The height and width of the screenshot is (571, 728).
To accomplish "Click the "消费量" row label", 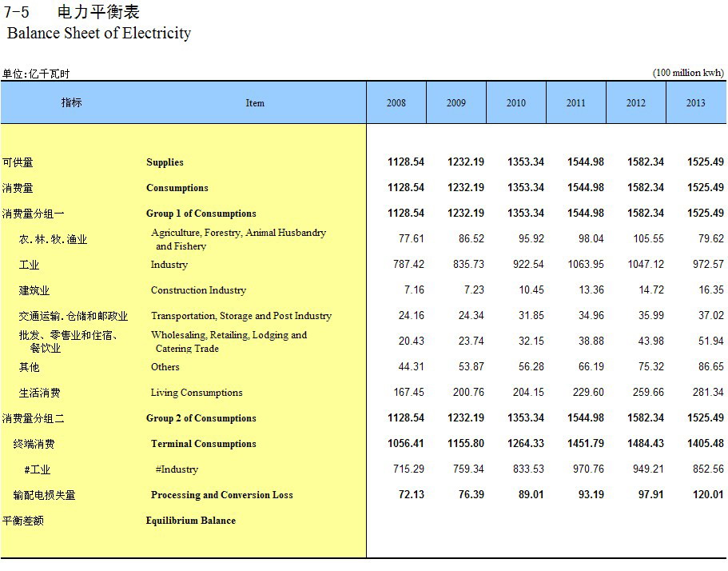I will pos(18,188).
